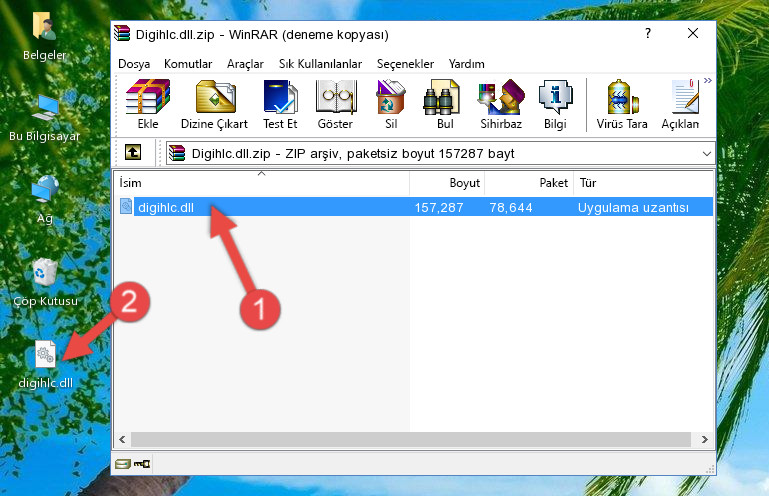Open the Sık Kullanılanlar menu

tap(320, 64)
